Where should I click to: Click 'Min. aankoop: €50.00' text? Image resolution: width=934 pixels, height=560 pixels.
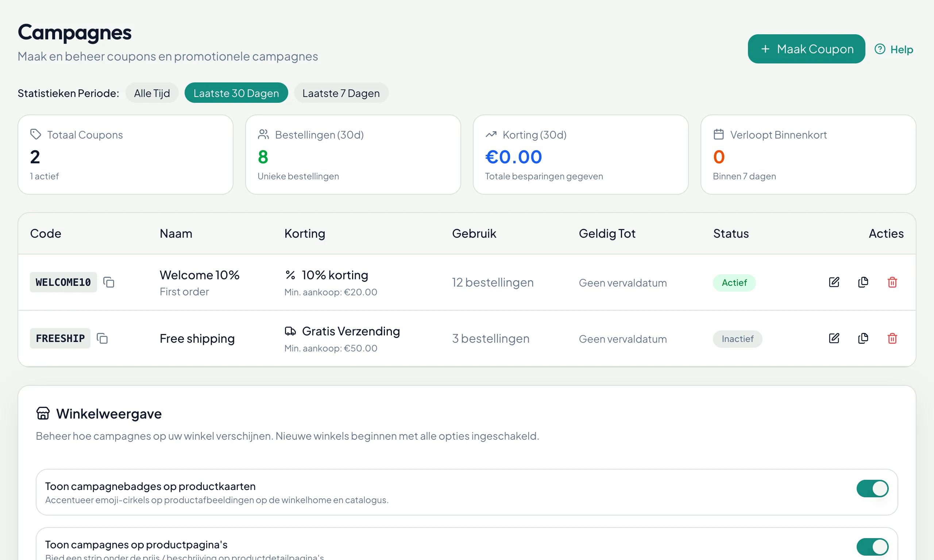tap(331, 348)
